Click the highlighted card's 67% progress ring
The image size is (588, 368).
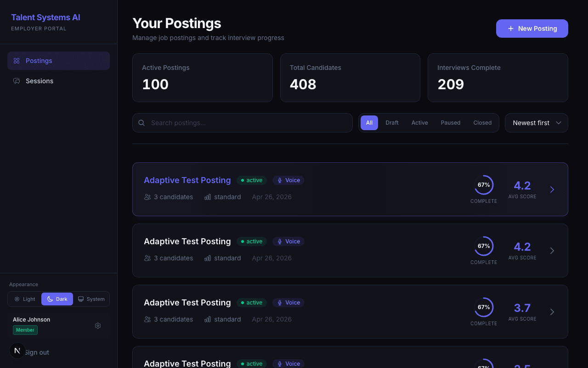[x=484, y=185]
